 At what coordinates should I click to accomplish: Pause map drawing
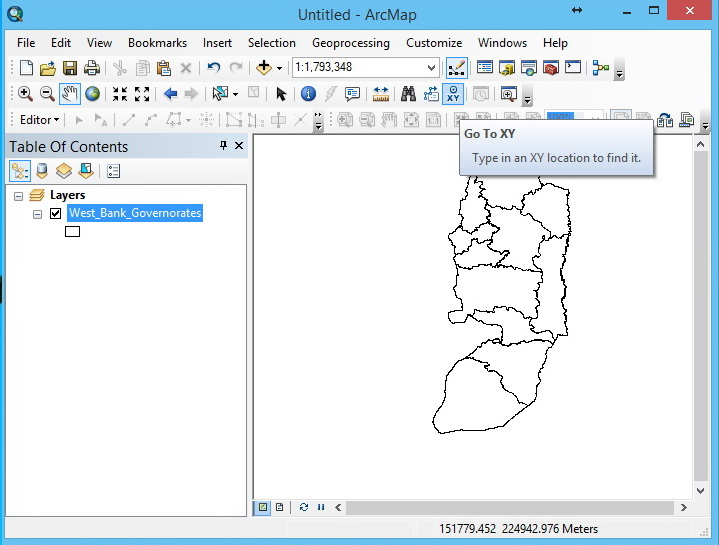[321, 507]
